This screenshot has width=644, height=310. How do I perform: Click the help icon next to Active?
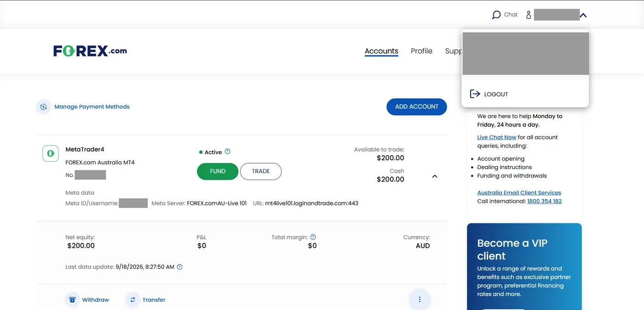tap(227, 152)
